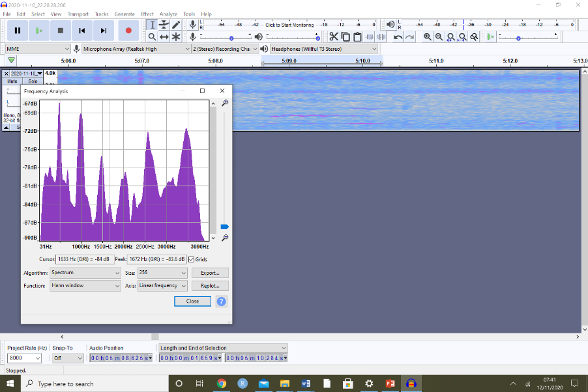Zoom in on the Frequency Analysis plot

(x=225, y=103)
